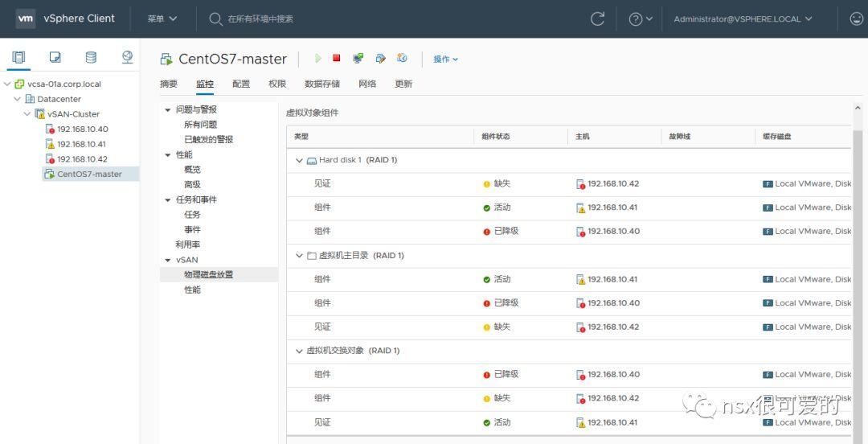Click the Take Snapshot toolbar icon

[403, 58]
